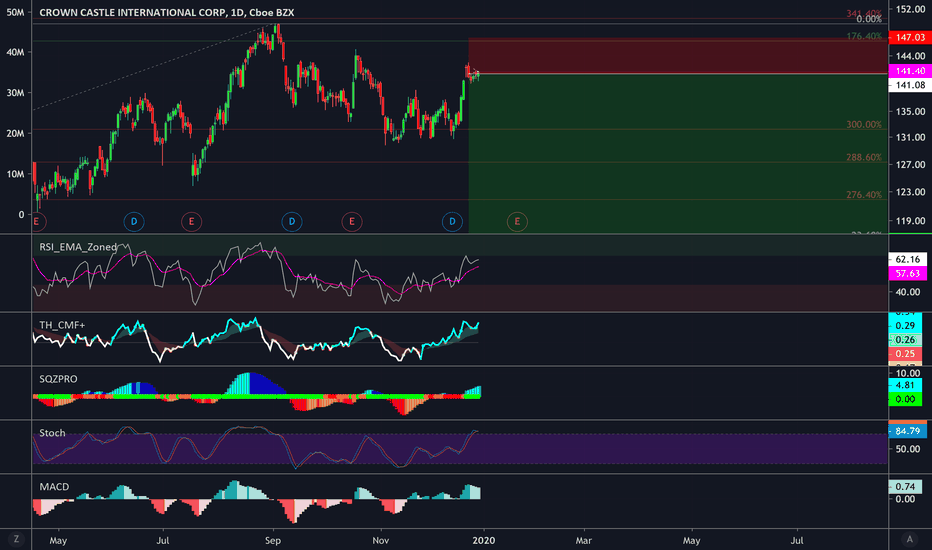The image size is (932, 550).
Task: Click the cyan 0.29 CMF value label
Action: (x=905, y=325)
